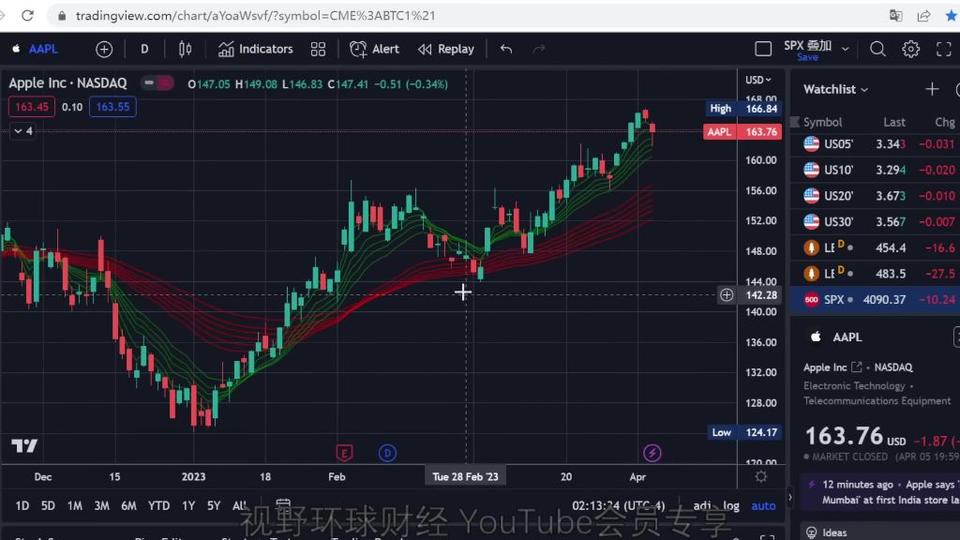This screenshot has height=540, width=960.
Task: Toggle the switch next to Apple Inc title
Action: (157, 83)
